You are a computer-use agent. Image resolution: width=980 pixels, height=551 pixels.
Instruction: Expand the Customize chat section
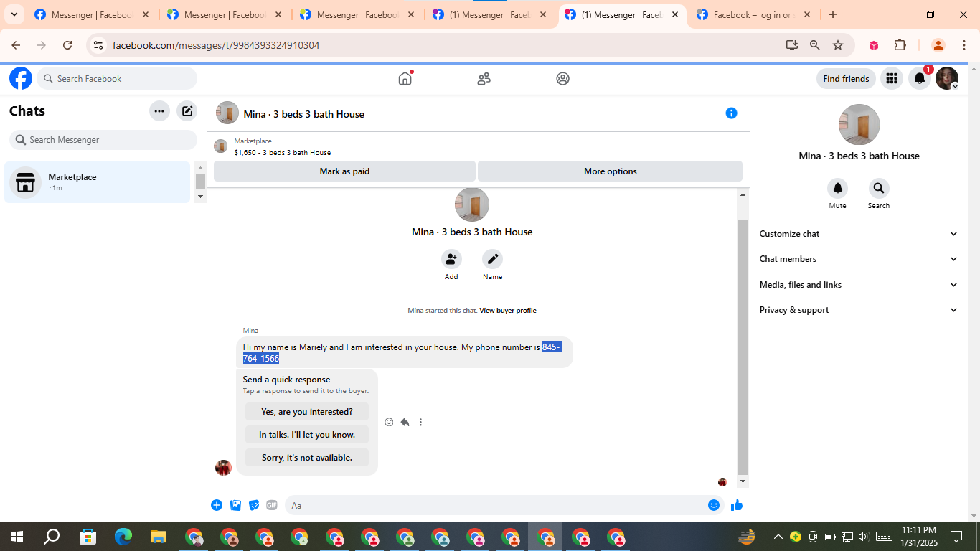859,234
